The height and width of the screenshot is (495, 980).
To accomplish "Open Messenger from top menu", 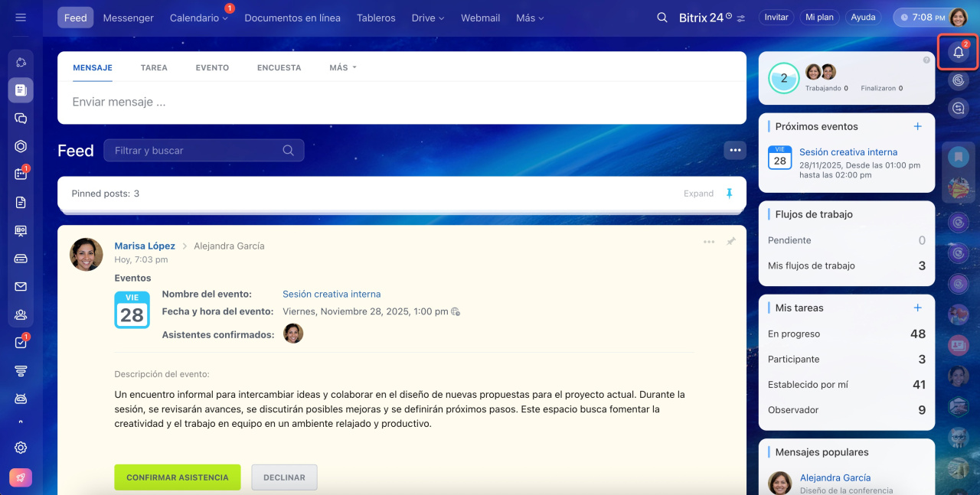I will pos(128,18).
